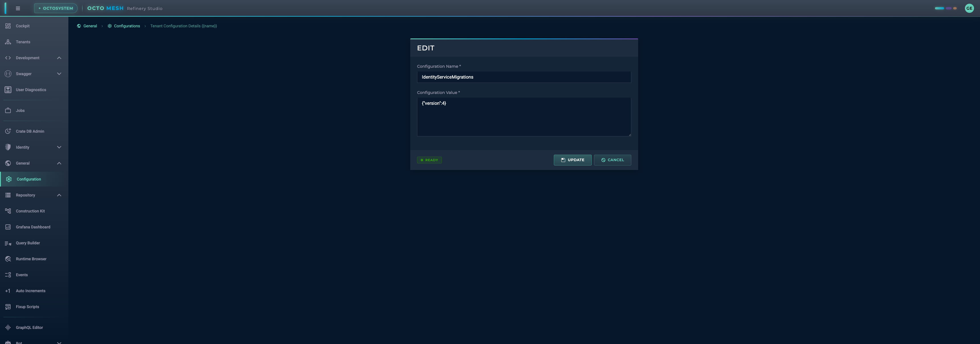Image resolution: width=980 pixels, height=344 pixels.
Task: Launch the Query Builder
Action: 27,243
